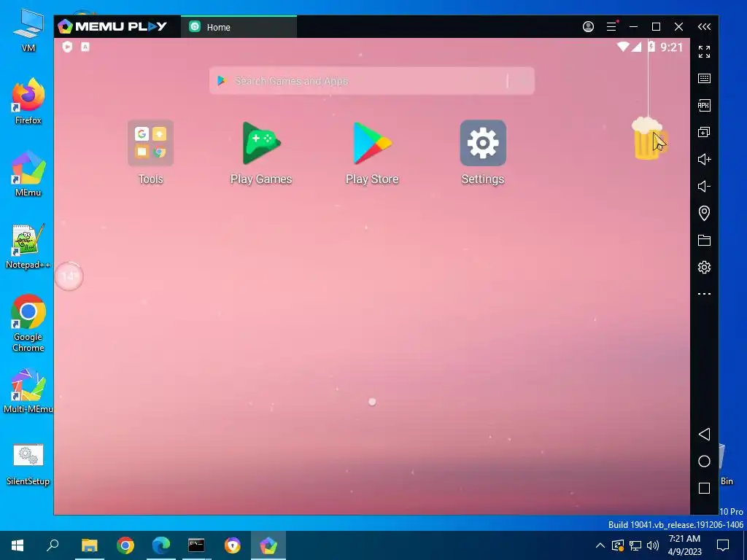Screen dimensions: 747x560
Task: Open Firefox desktop shortcut
Action: [28, 101]
